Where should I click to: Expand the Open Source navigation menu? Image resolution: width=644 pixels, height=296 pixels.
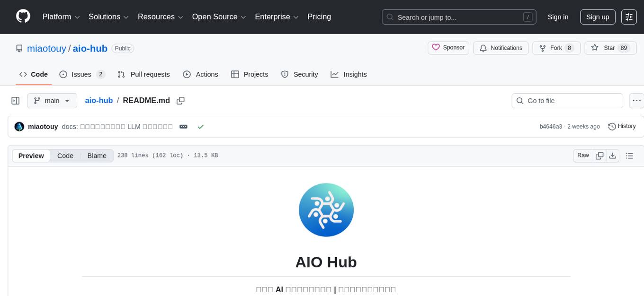218,17
